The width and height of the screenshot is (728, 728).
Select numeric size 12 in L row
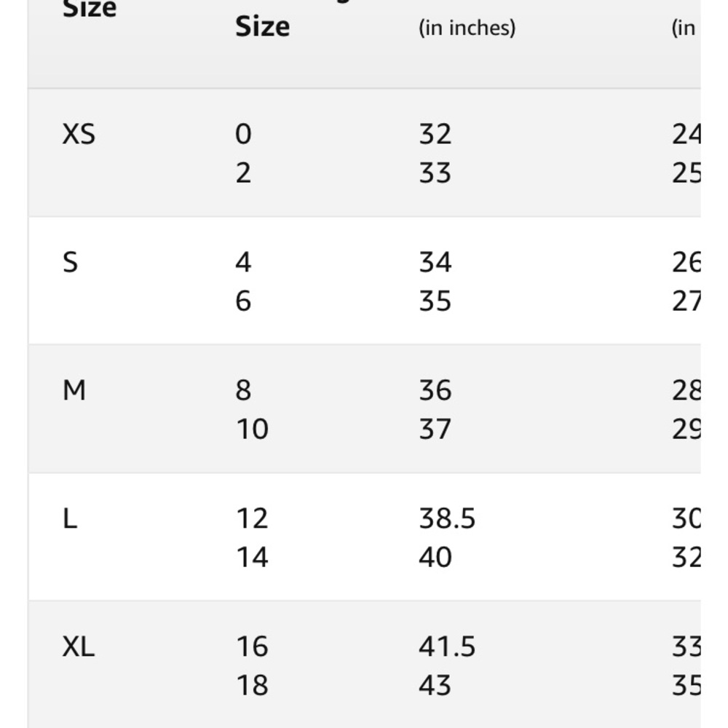pos(252,519)
